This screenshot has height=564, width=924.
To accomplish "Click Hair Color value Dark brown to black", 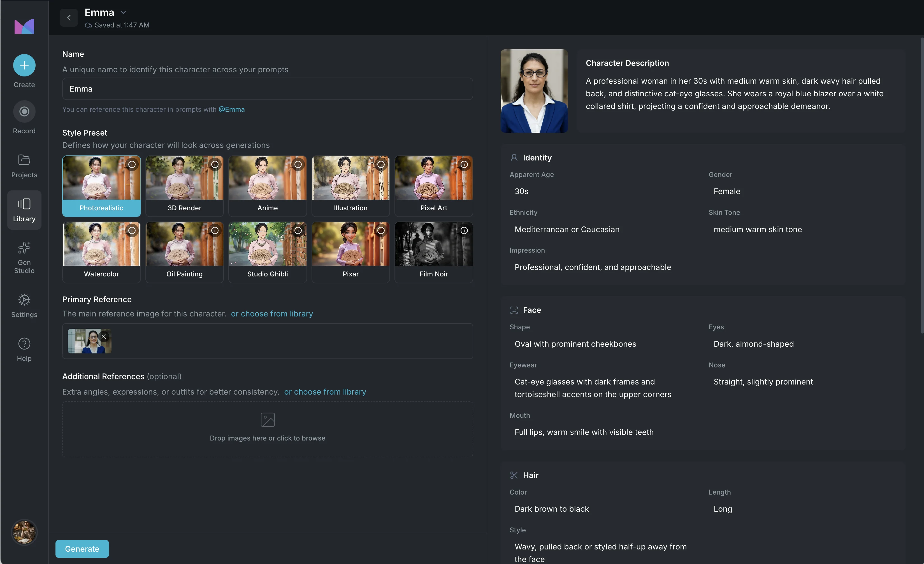I will pyautogui.click(x=552, y=509).
